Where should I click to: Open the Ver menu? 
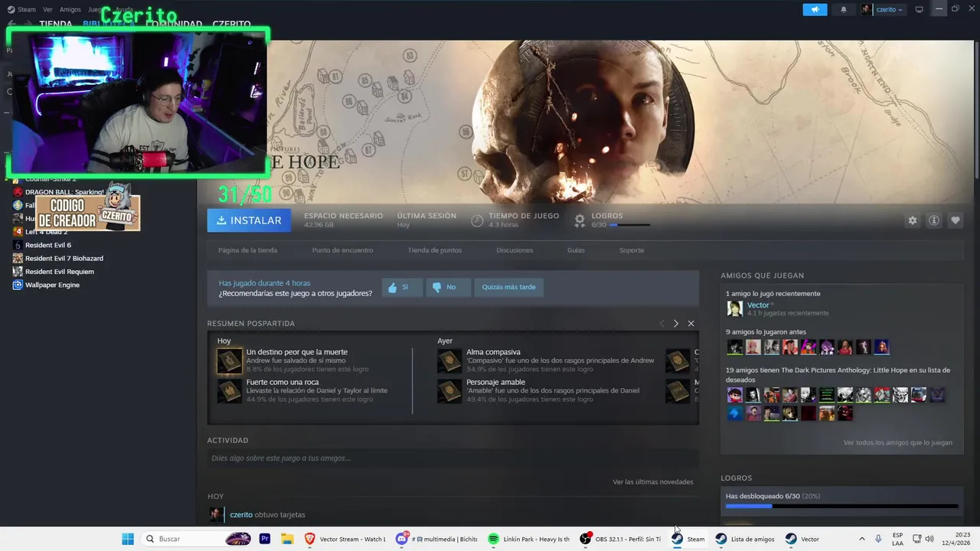(47, 9)
